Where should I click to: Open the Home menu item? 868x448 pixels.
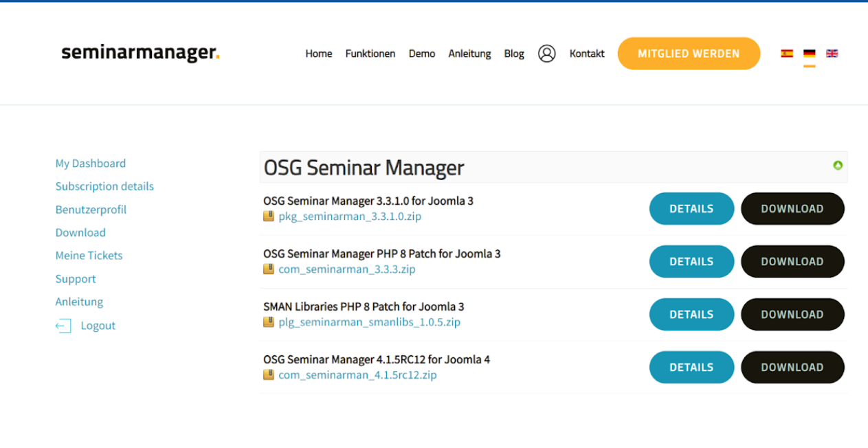pos(318,54)
